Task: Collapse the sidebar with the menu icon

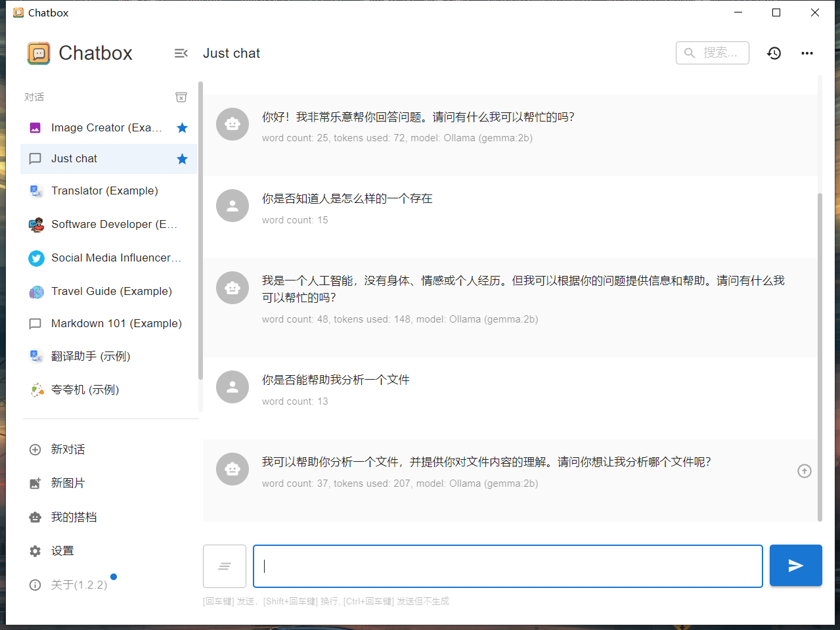Action: (x=181, y=53)
